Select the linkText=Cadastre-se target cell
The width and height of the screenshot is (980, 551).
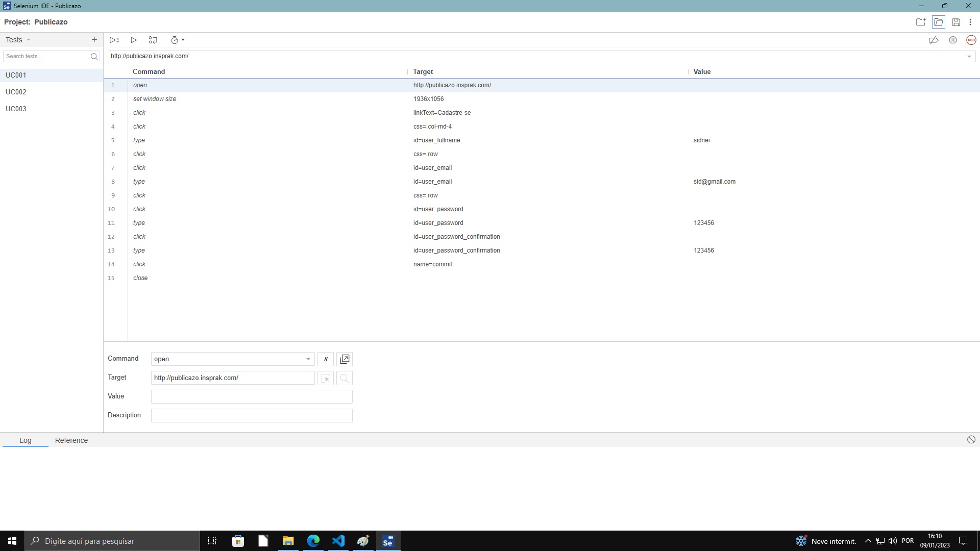coord(442,113)
